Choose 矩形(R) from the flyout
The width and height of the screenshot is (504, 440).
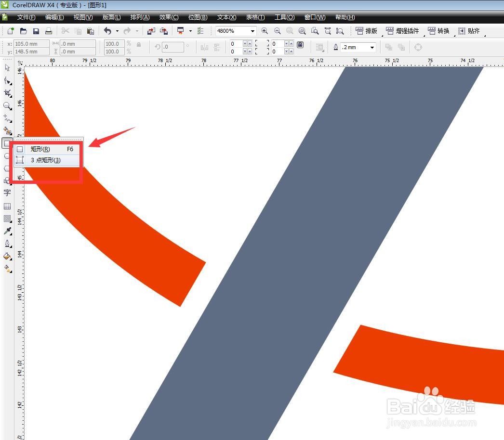[47, 149]
